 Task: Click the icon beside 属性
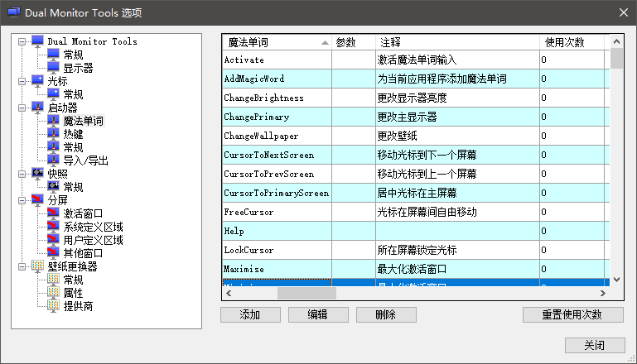pos(53,293)
